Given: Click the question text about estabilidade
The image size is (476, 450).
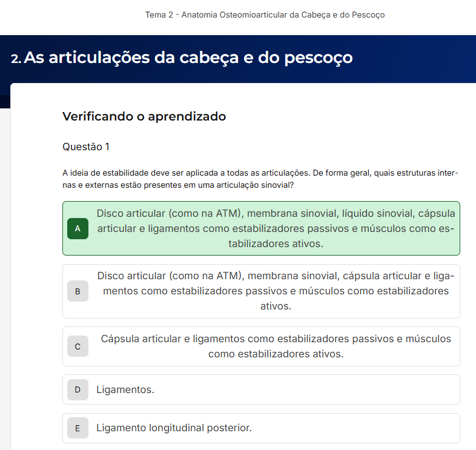Looking at the screenshot, I should (260, 179).
